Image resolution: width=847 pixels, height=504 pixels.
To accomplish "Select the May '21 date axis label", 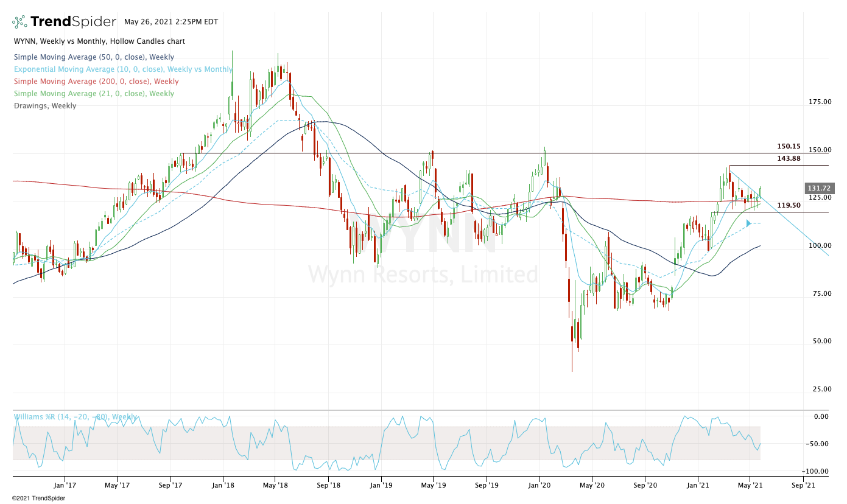I will (x=750, y=485).
